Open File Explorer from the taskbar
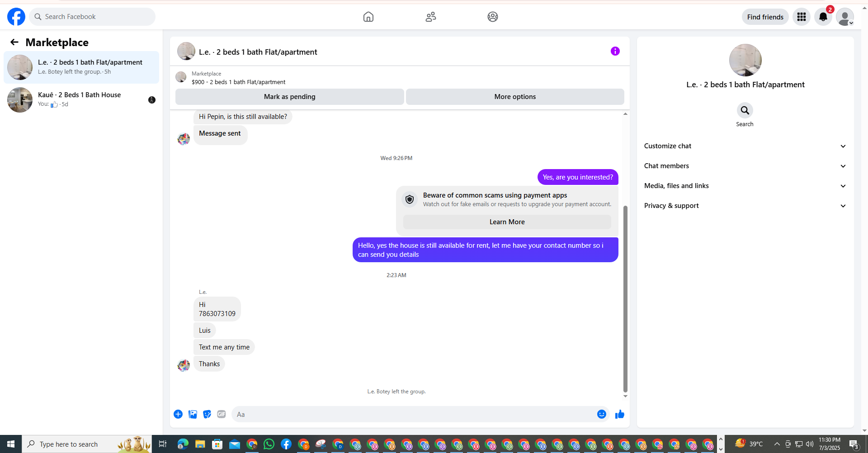 (200, 444)
